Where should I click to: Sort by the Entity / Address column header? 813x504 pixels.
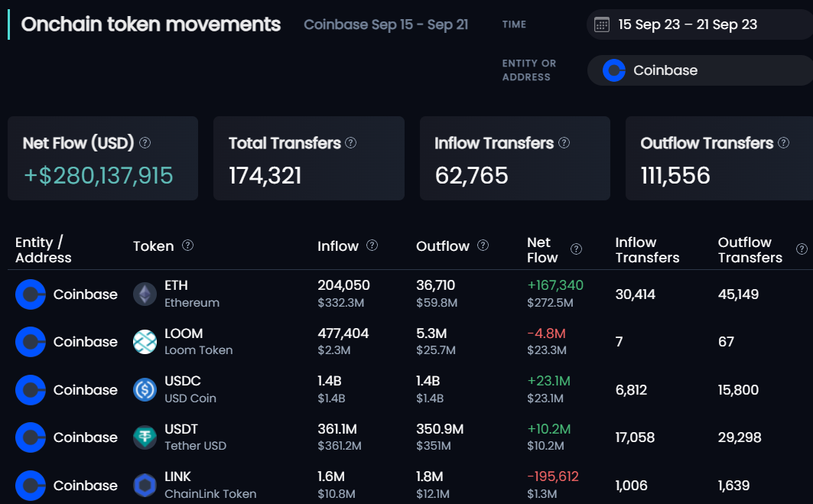[x=44, y=250]
